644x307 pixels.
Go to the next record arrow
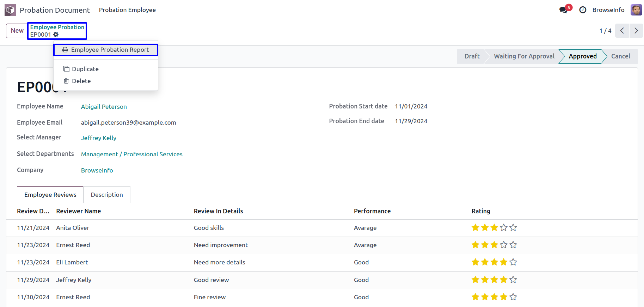point(636,31)
